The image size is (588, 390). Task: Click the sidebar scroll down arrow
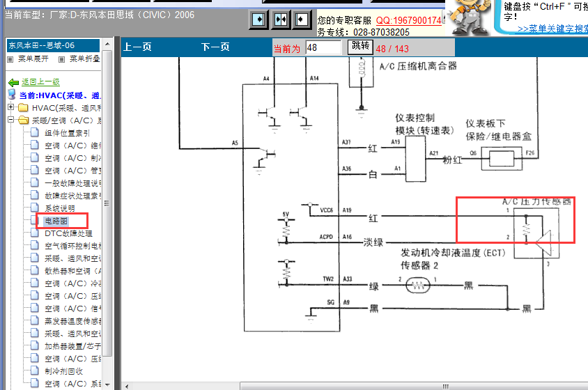107,384
